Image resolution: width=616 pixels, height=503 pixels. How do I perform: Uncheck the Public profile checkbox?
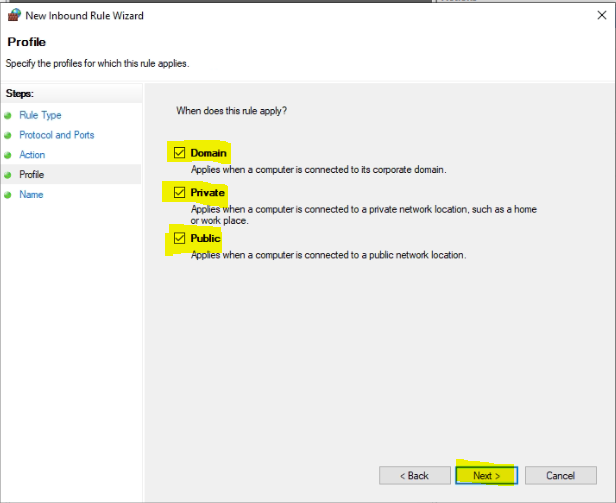[x=180, y=238]
